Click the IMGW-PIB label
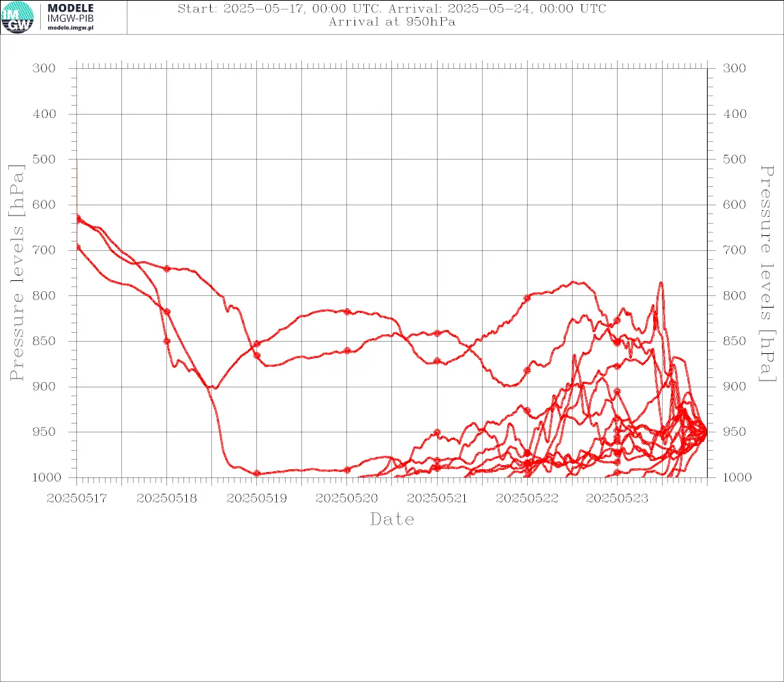 point(70,18)
